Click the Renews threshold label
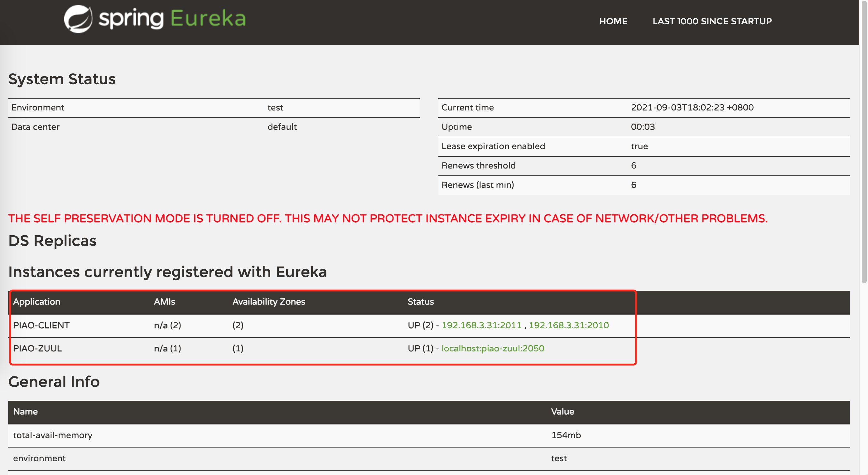 pos(479,166)
